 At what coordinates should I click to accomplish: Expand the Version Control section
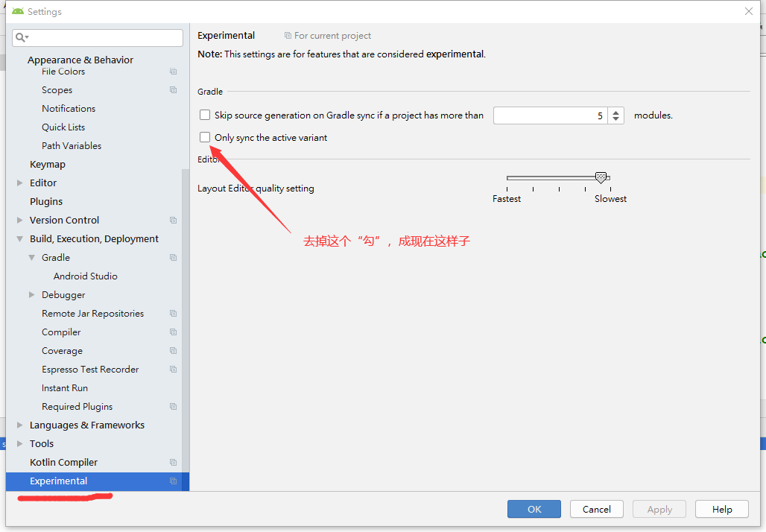tap(19, 221)
